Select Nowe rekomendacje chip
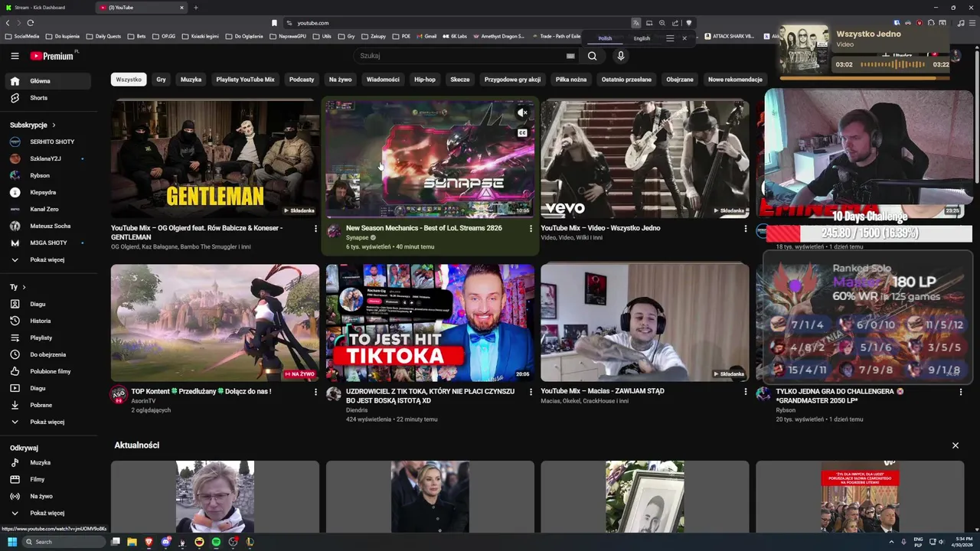Screen dimensions: 980x551 tap(735, 80)
